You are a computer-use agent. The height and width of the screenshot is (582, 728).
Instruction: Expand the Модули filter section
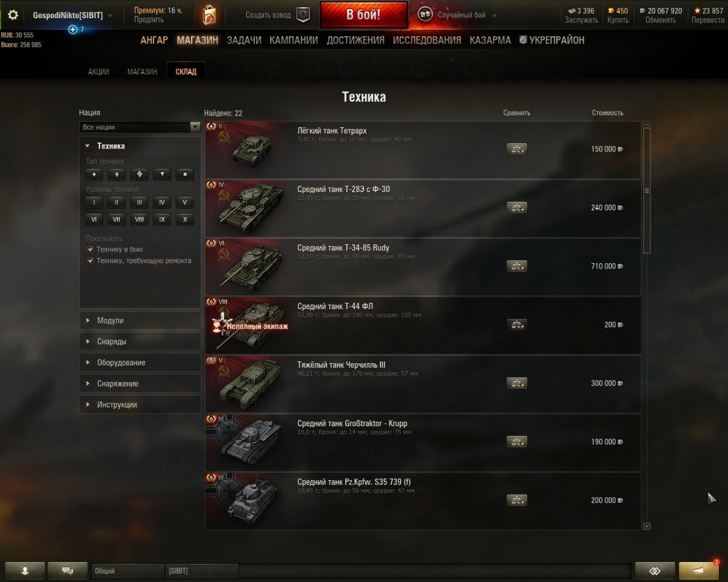pos(140,321)
